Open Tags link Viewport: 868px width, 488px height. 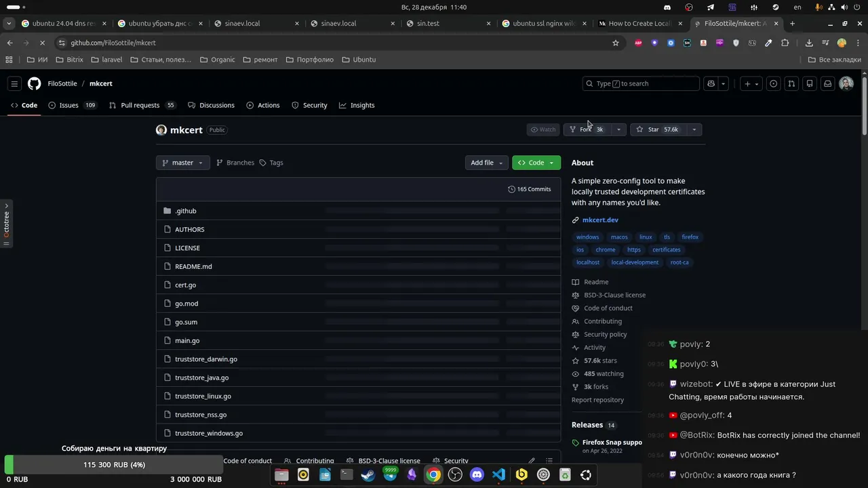(x=271, y=163)
